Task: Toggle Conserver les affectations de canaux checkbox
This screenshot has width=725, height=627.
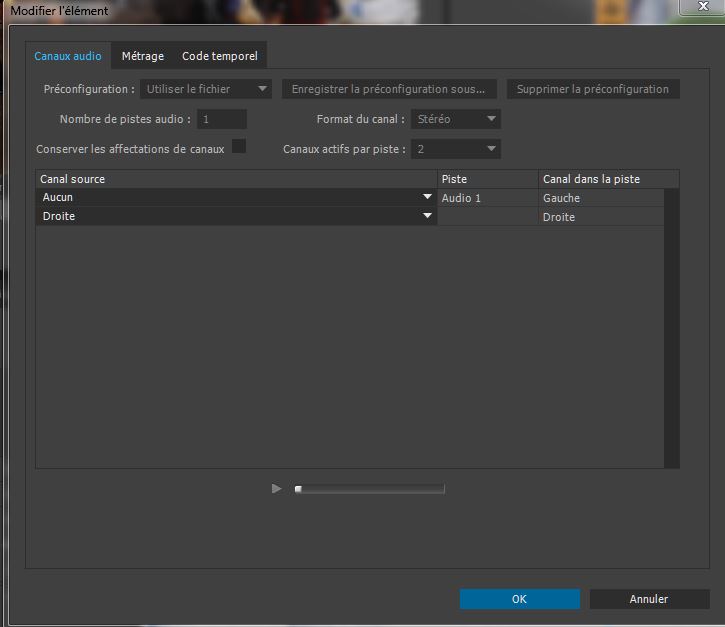Action: [x=239, y=147]
